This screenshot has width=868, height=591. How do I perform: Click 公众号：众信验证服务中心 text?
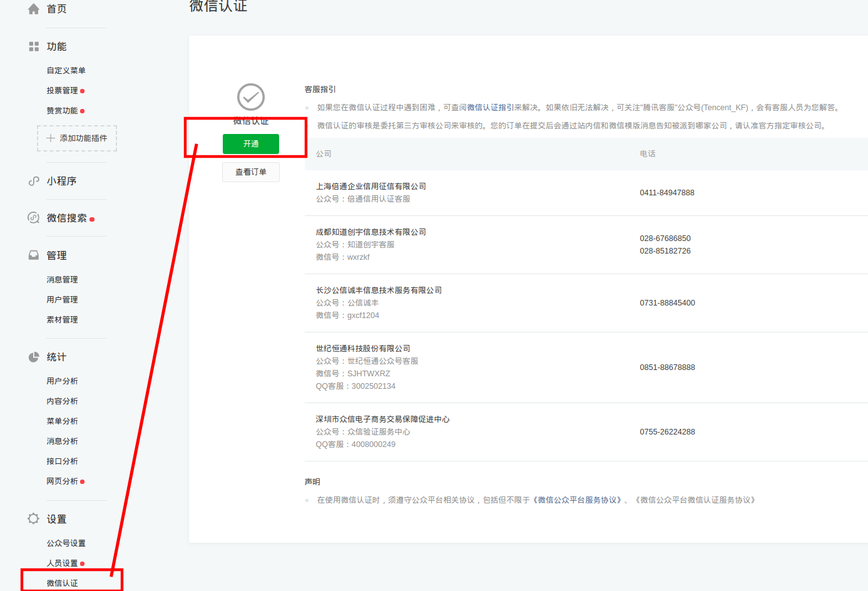coord(363,432)
